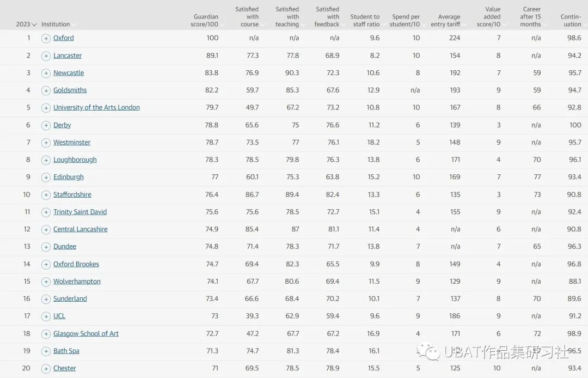Open University of the Arts London link
This screenshot has width=588, height=378.
point(96,107)
